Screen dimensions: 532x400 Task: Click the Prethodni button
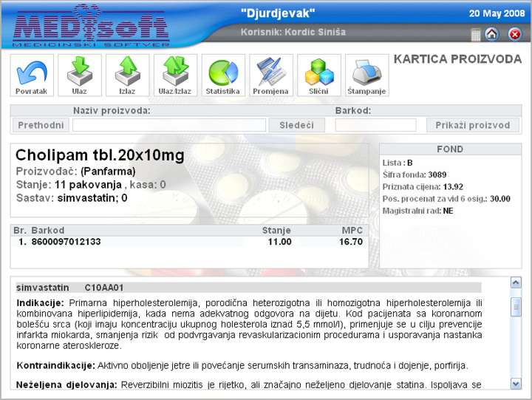point(41,125)
